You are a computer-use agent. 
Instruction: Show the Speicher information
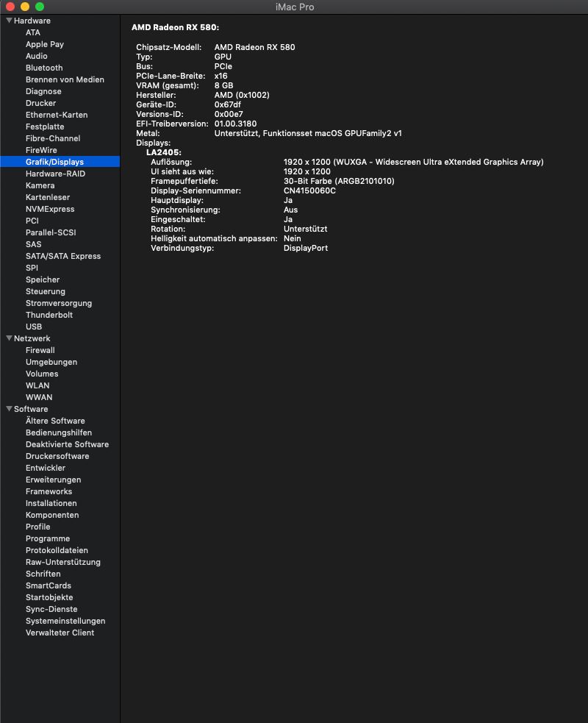point(43,279)
